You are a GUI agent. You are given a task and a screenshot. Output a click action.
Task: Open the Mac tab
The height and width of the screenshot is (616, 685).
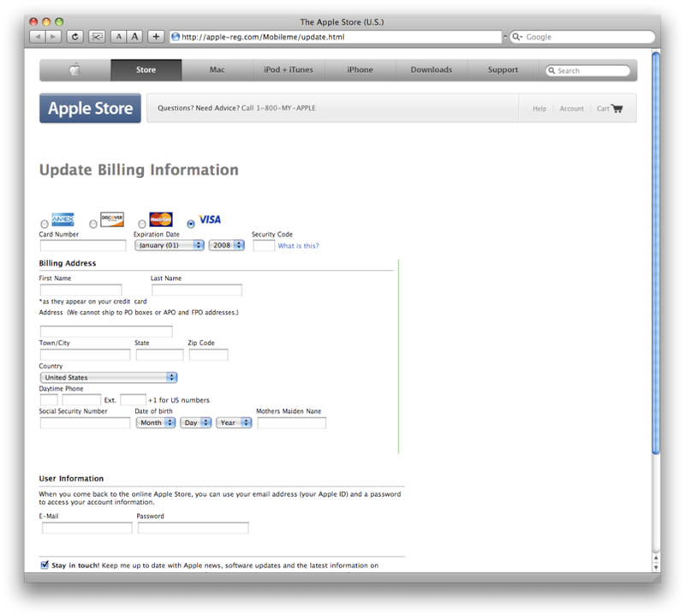point(217,70)
